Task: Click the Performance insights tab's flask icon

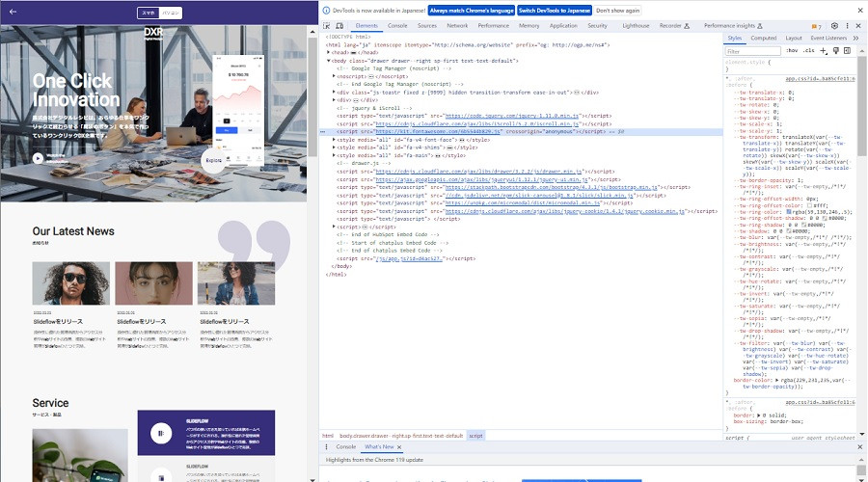Action: click(x=760, y=26)
